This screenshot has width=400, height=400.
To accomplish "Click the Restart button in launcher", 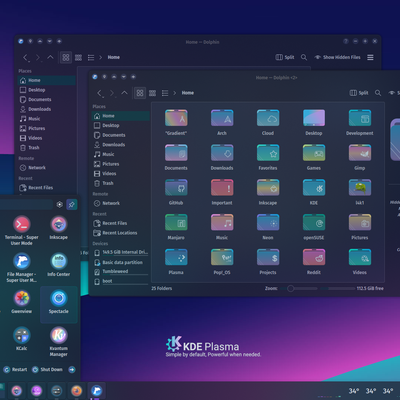I will click(x=15, y=369).
